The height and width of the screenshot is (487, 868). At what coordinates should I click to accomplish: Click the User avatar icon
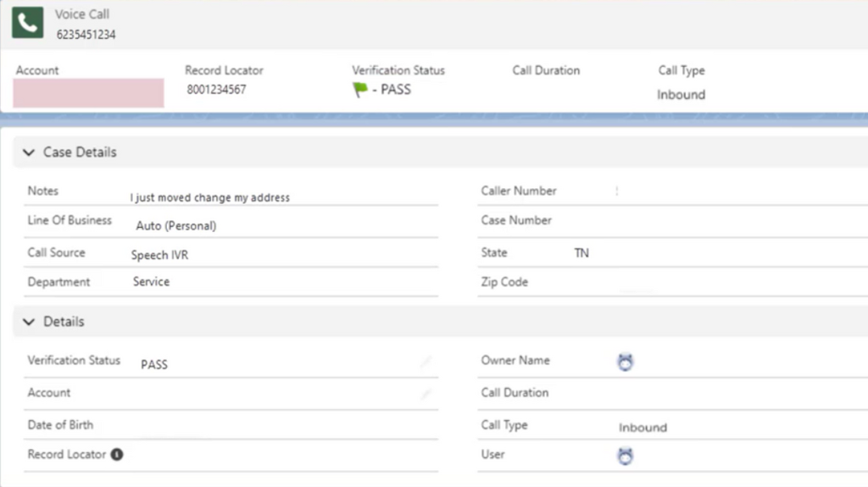(x=625, y=456)
